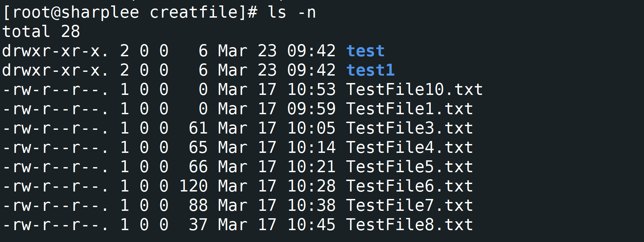This screenshot has width=644, height=242.
Task: Click the TestFile1.txt filename
Action: click(409, 109)
